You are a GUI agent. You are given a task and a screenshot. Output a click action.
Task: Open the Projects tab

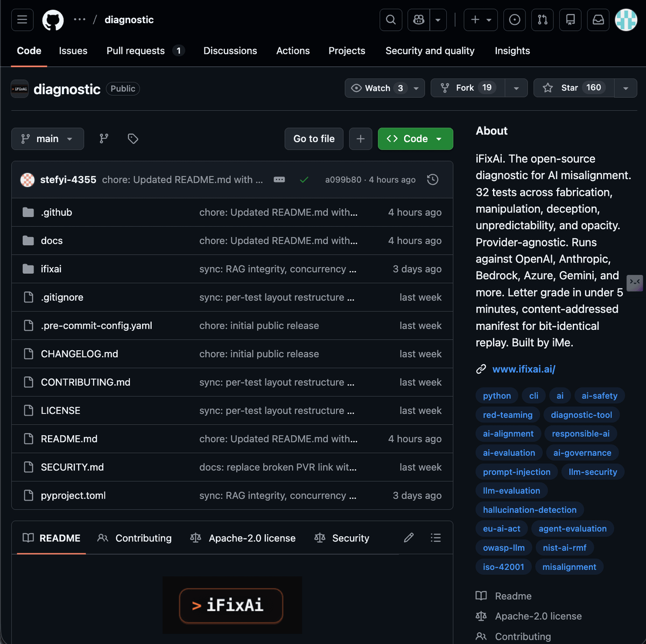pyautogui.click(x=347, y=51)
